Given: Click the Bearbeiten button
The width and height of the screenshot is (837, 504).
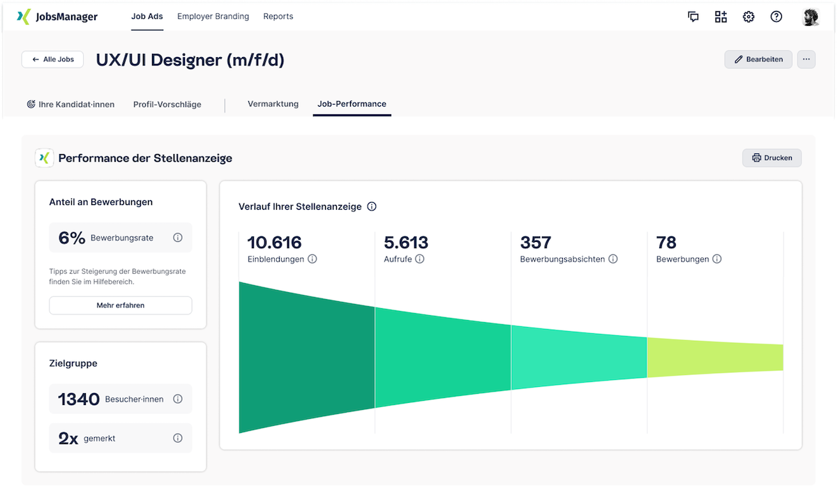Looking at the screenshot, I should point(758,59).
